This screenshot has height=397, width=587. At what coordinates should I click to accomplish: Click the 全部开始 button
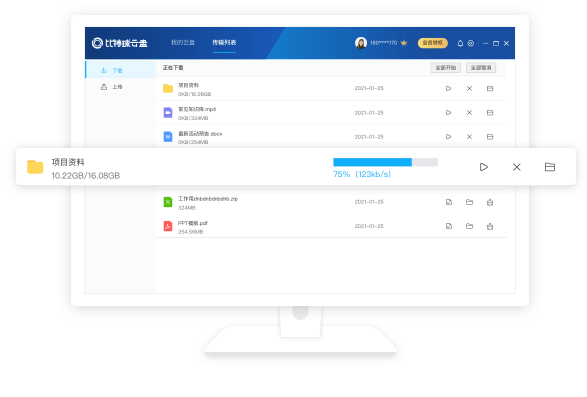tap(445, 68)
